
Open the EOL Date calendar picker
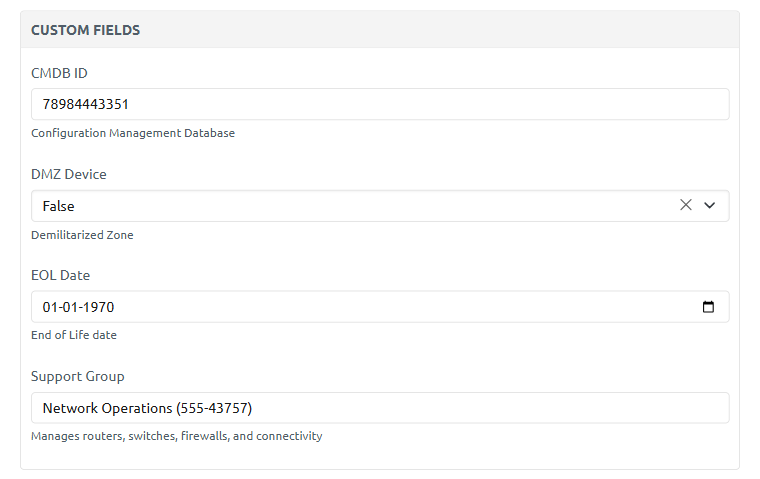(709, 307)
